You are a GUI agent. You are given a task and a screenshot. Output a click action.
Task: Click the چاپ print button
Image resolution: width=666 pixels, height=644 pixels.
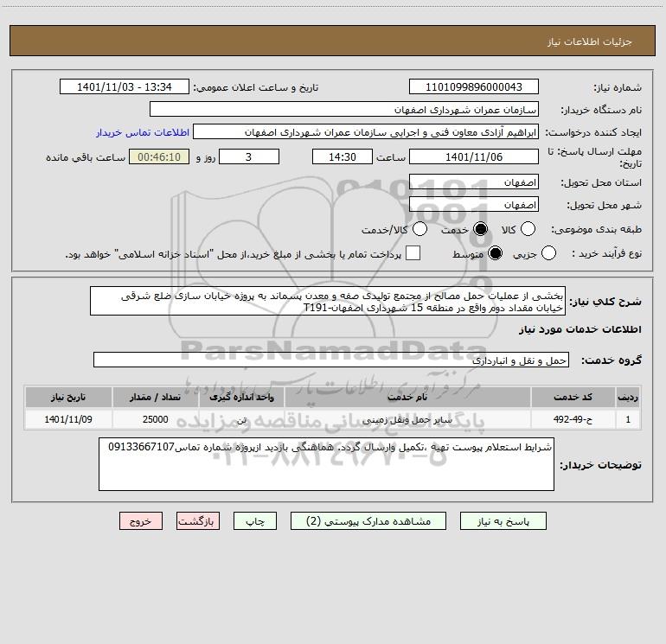[255, 521]
